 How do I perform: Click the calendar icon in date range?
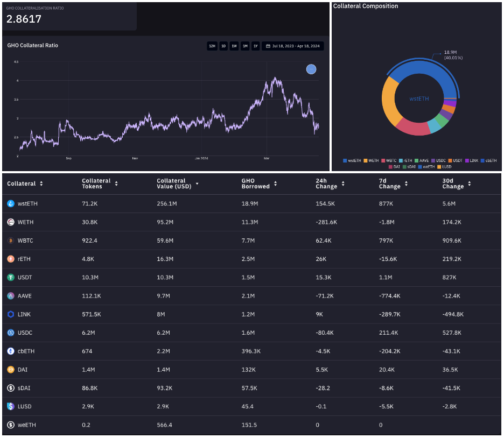[268, 46]
